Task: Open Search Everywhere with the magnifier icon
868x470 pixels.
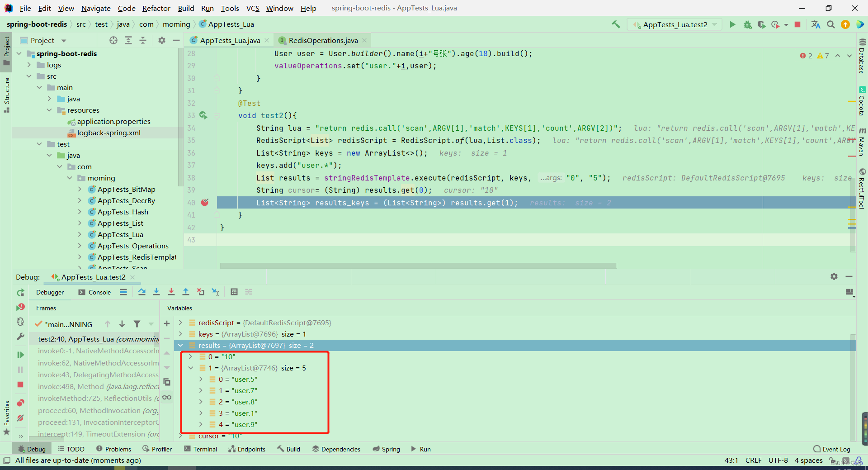Action: tap(830, 24)
